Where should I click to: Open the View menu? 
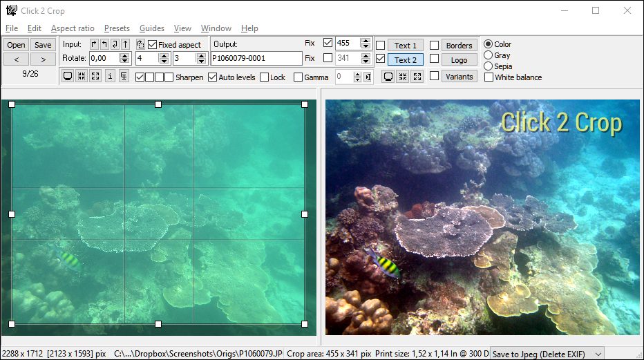tap(182, 28)
